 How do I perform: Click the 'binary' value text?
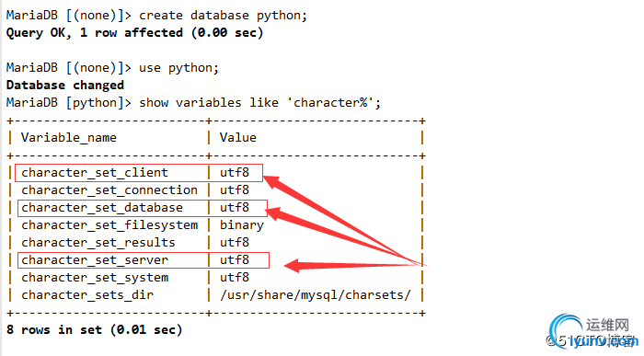pyautogui.click(x=241, y=225)
